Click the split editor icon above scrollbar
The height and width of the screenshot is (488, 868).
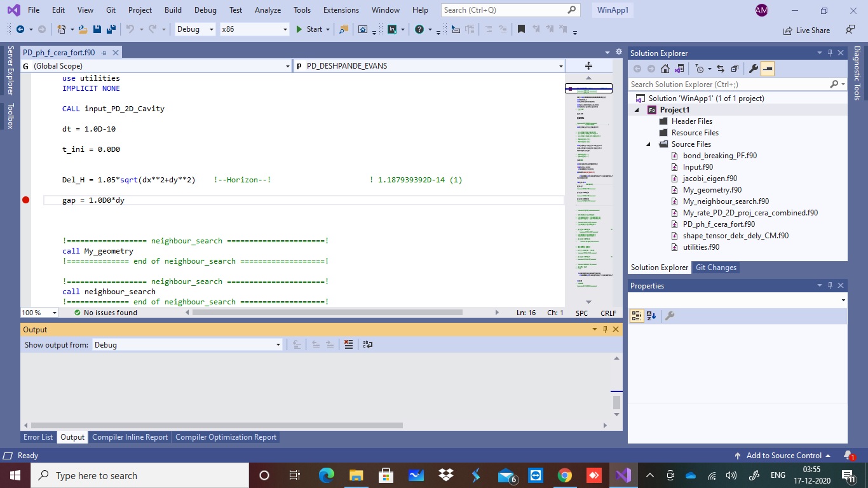pos(588,65)
